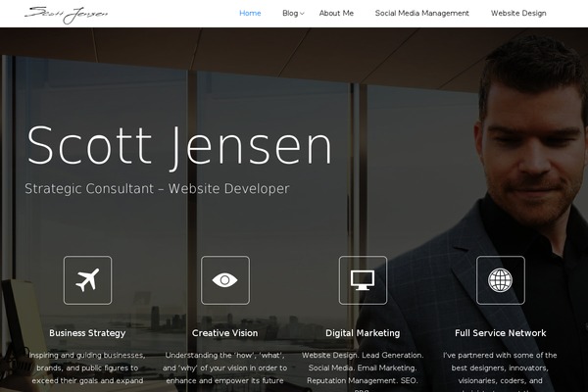588x392 pixels.
Task: Click text 'Understanding the how, what,'
Action: (225, 355)
